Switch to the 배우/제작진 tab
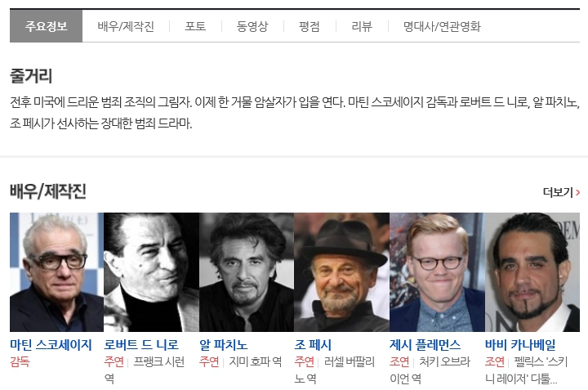The width and height of the screenshot is (588, 390). [x=126, y=26]
